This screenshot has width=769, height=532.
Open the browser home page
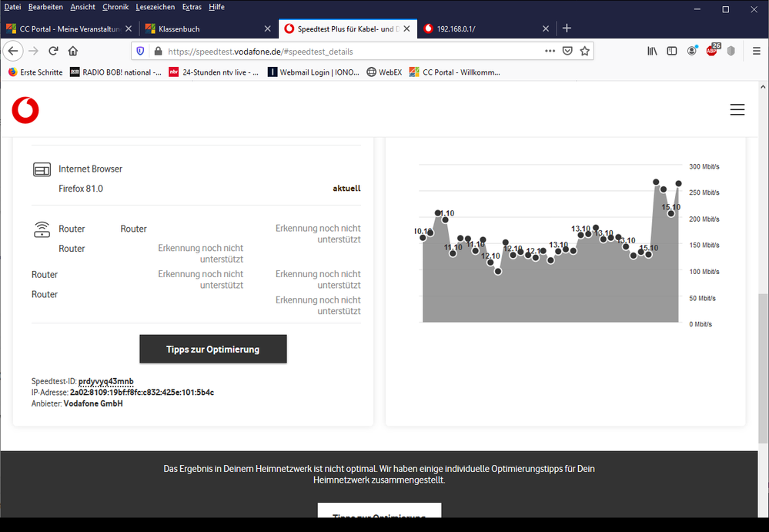click(x=73, y=51)
